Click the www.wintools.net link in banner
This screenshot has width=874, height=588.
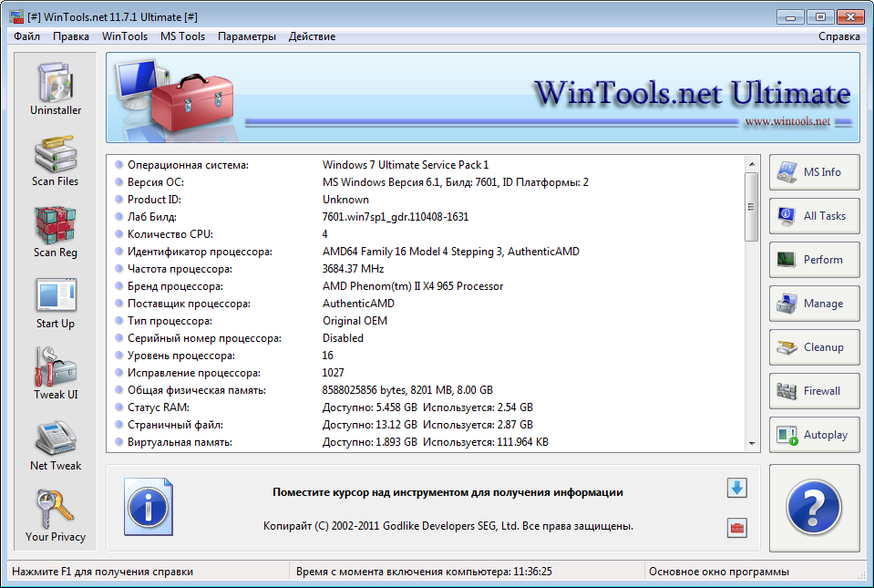787,121
